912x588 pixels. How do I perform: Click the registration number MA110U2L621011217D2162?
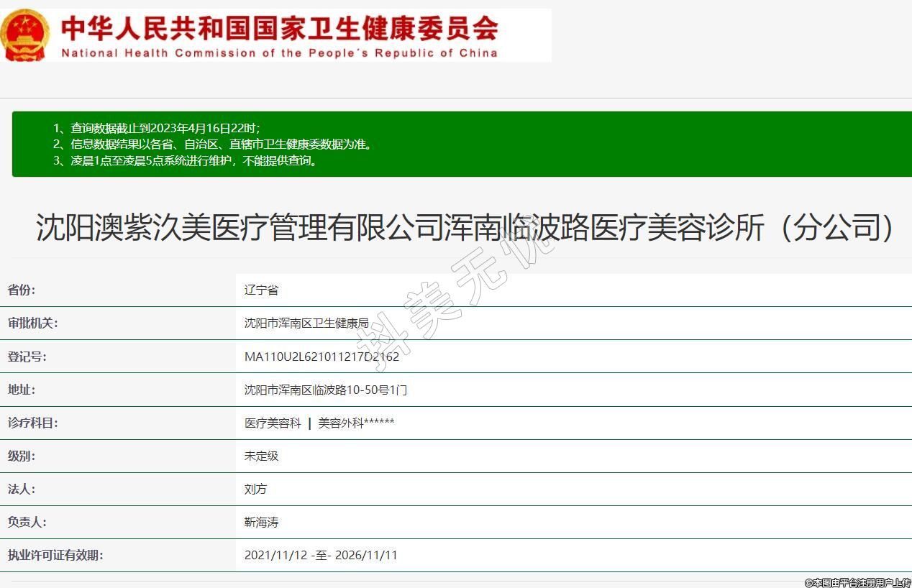click(x=322, y=357)
